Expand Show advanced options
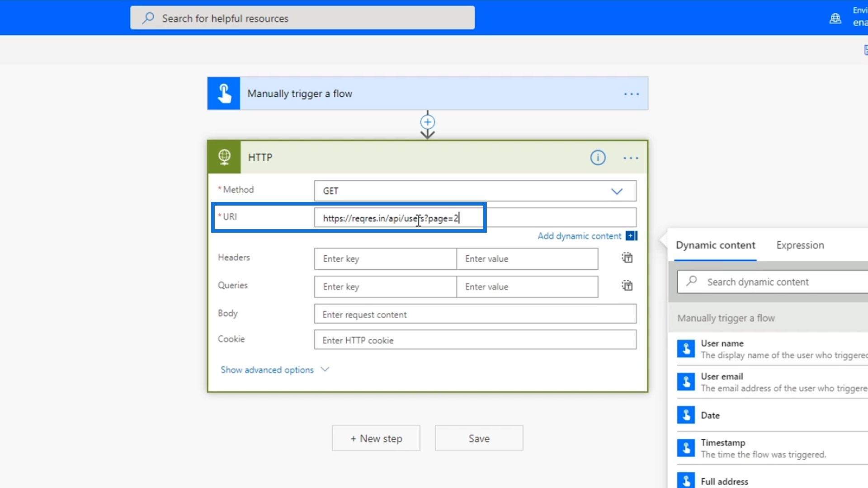Screen dimensions: 868x488 (274, 370)
